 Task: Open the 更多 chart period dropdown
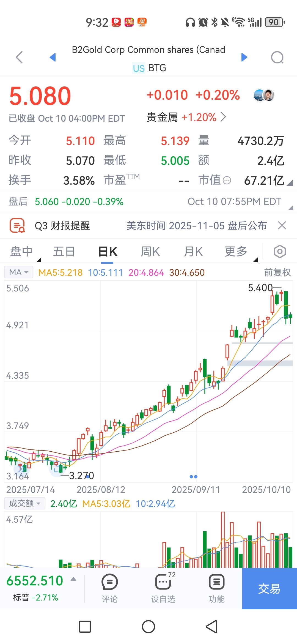(x=236, y=252)
